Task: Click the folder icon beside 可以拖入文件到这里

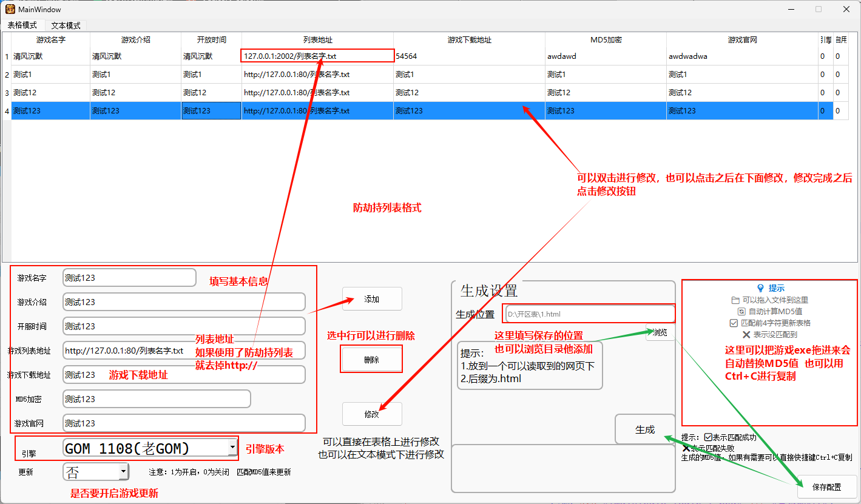Action: pos(736,300)
